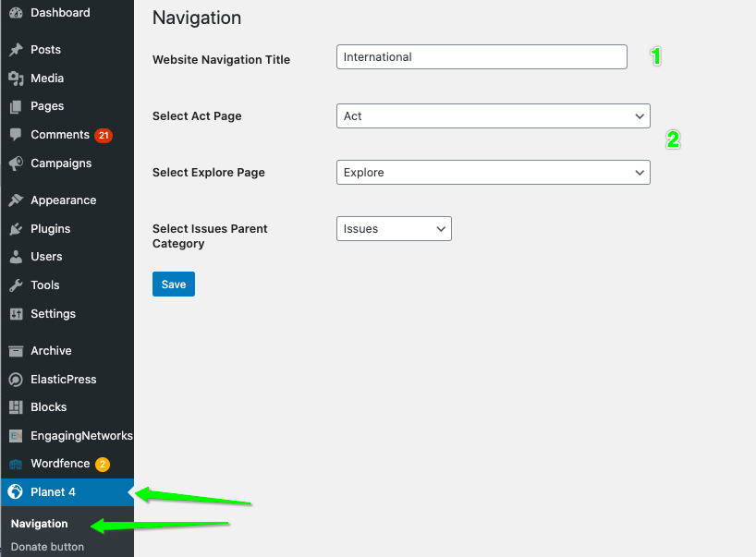Viewport: 756px width, 557px height.
Task: Click the Archive box icon
Action: 16,351
